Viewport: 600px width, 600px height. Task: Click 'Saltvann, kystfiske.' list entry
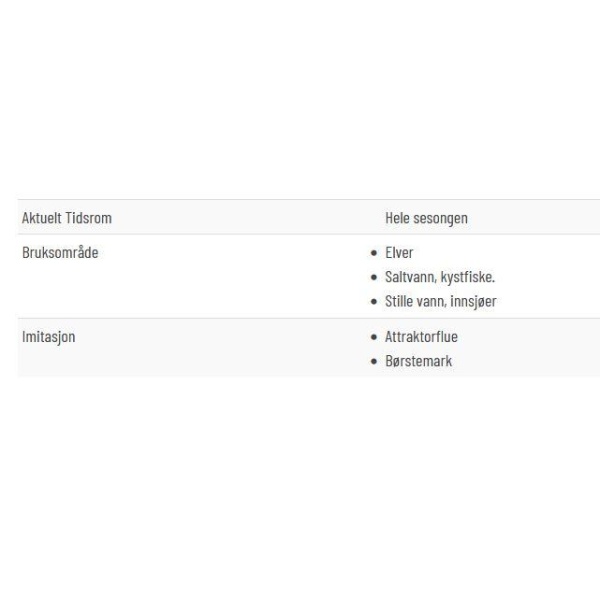(x=440, y=277)
